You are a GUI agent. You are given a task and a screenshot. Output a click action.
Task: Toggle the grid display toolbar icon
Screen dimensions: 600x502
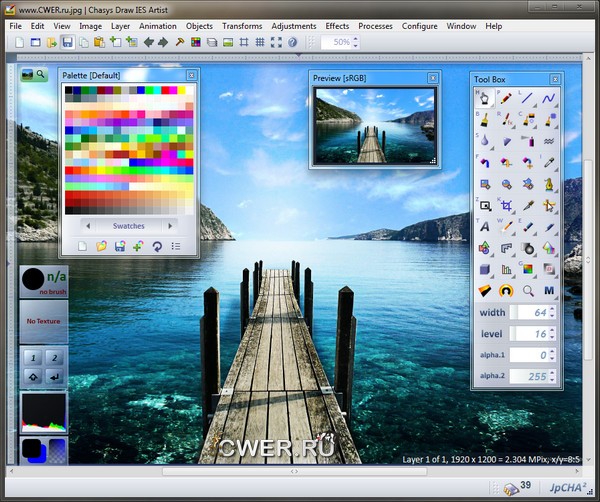260,42
